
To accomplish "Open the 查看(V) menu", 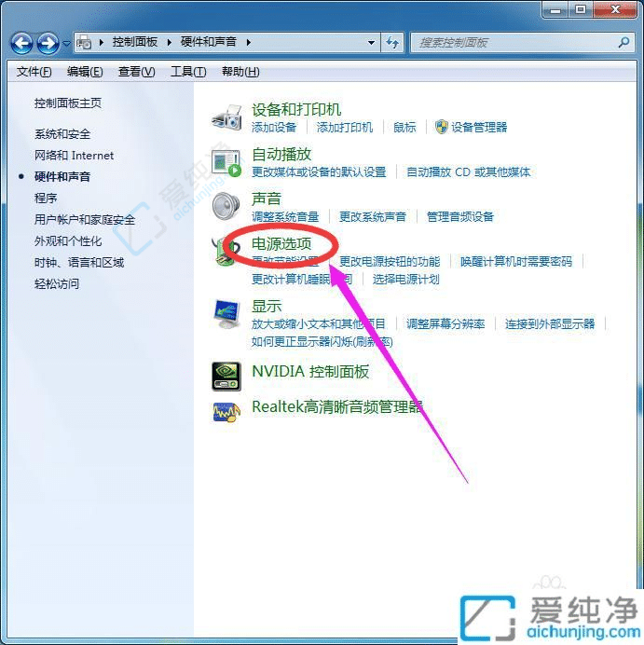I will (137, 72).
